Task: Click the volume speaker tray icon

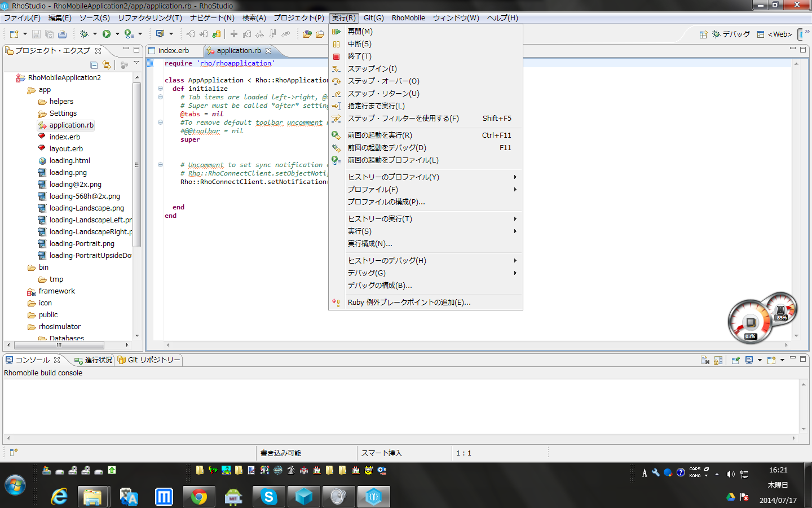Action: pos(731,474)
